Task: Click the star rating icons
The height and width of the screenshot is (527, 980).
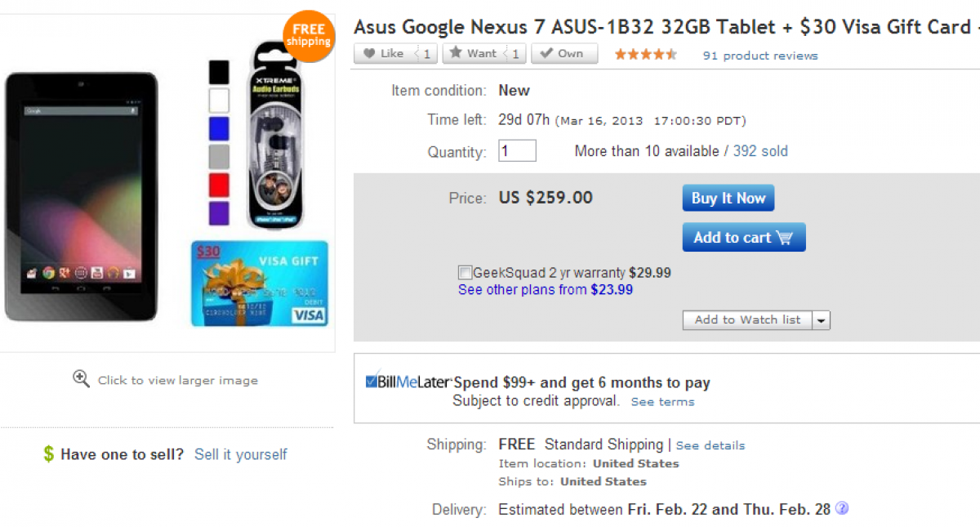Action: 645,55
